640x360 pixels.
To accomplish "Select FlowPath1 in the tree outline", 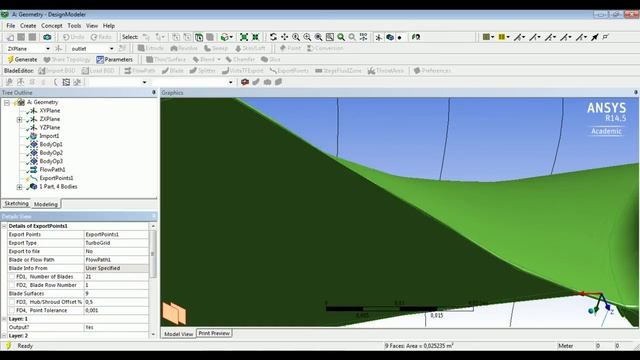I will 52,170.
